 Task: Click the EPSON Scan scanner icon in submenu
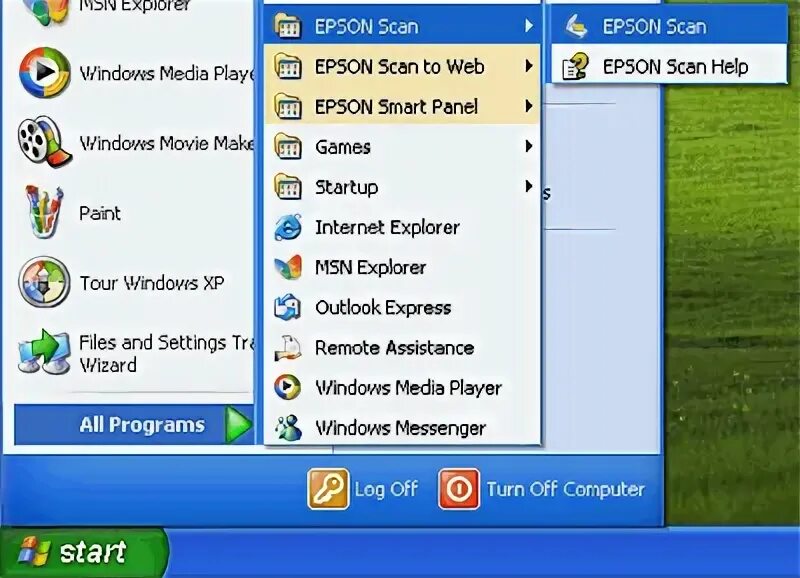click(x=577, y=27)
